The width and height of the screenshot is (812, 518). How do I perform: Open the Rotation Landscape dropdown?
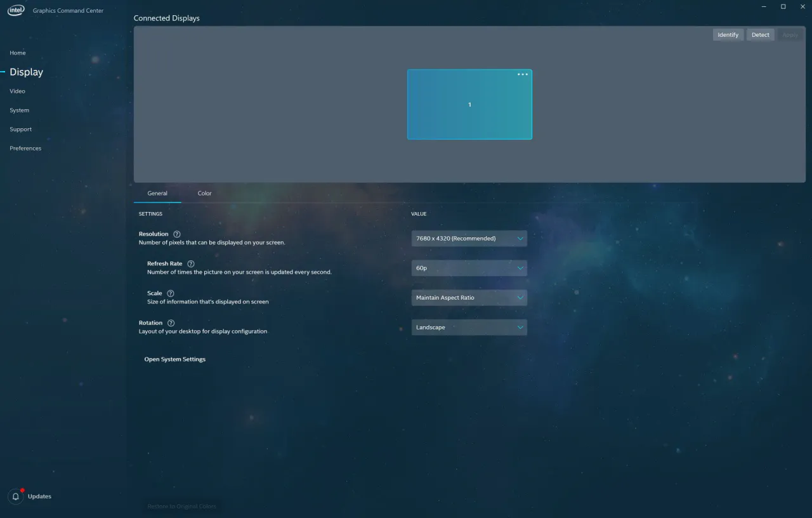tap(469, 328)
